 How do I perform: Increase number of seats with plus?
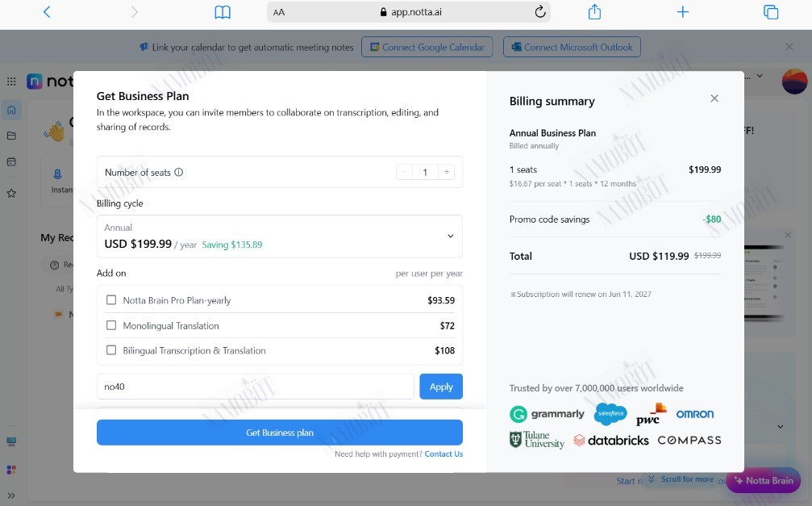tap(447, 172)
